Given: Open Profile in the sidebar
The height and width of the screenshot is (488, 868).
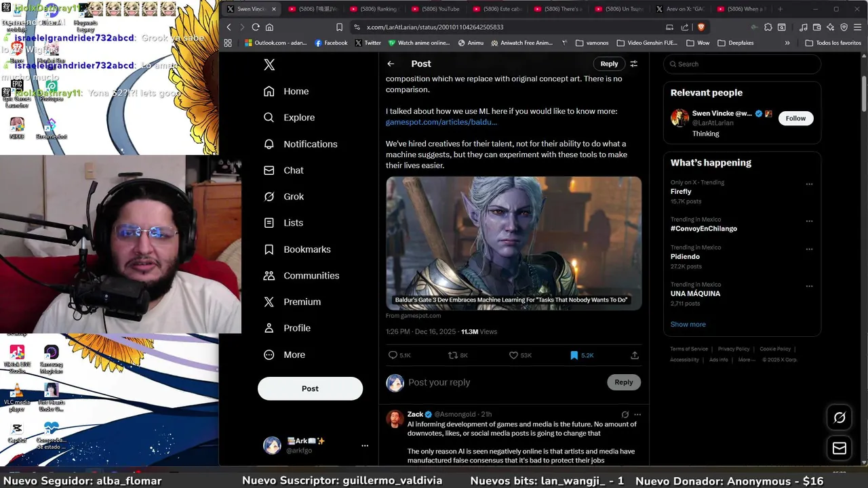Looking at the screenshot, I should (287, 328).
